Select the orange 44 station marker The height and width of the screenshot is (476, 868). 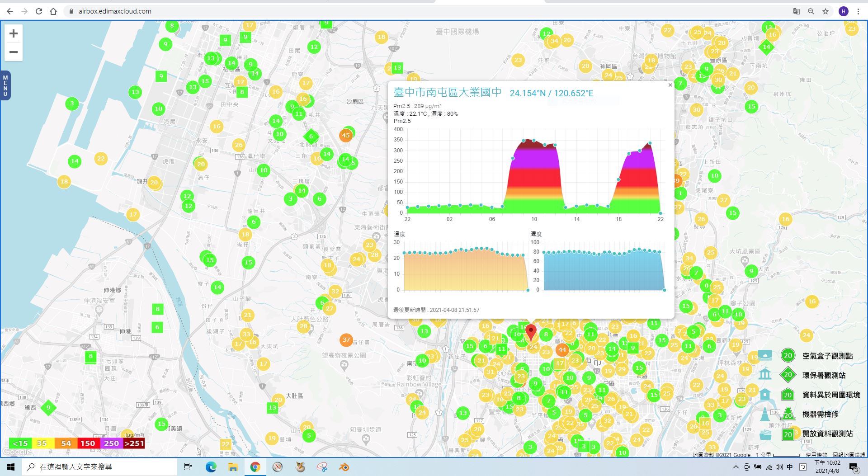(562, 350)
